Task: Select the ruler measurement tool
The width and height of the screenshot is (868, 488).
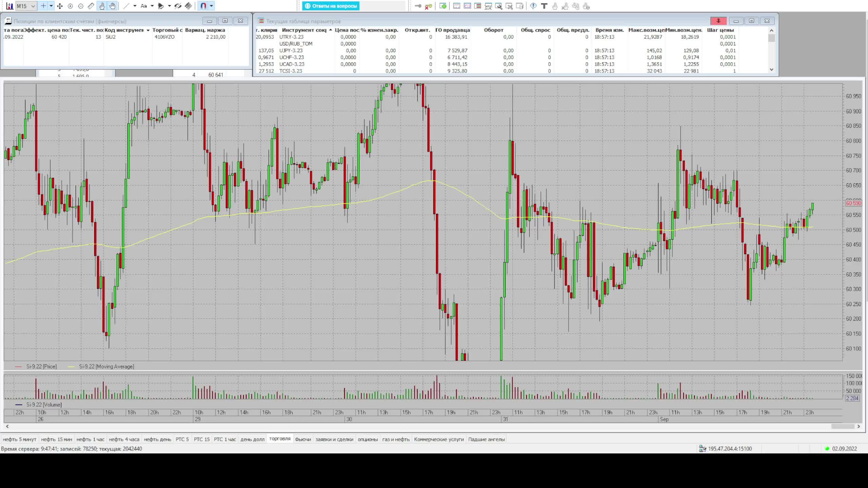Action: [91, 6]
